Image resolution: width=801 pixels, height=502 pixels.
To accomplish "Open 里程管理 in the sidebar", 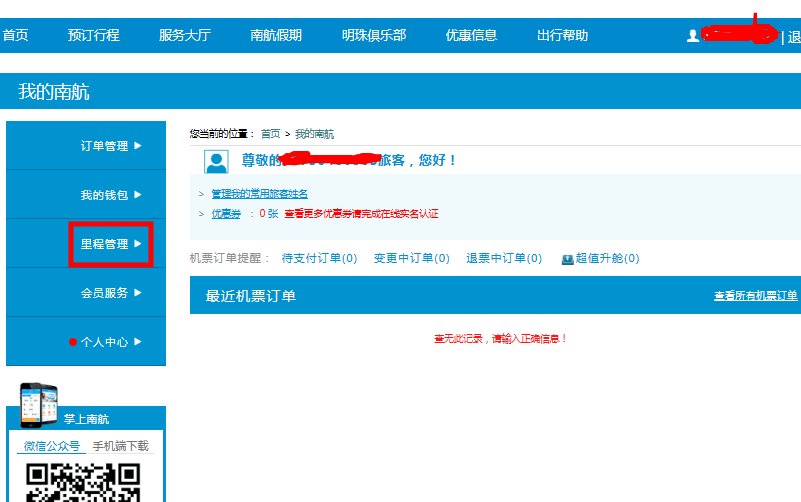I will click(x=104, y=244).
